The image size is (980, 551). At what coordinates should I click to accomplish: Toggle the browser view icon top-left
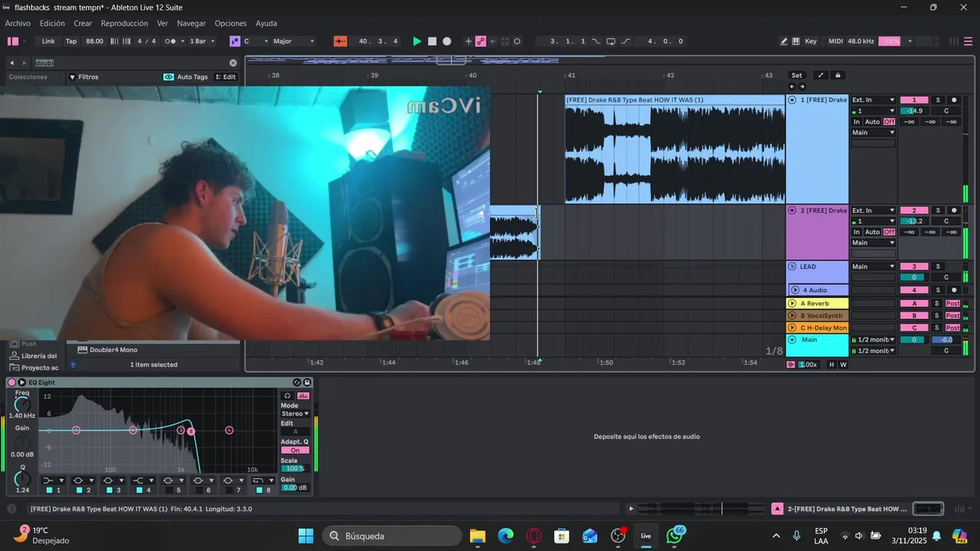point(13,41)
